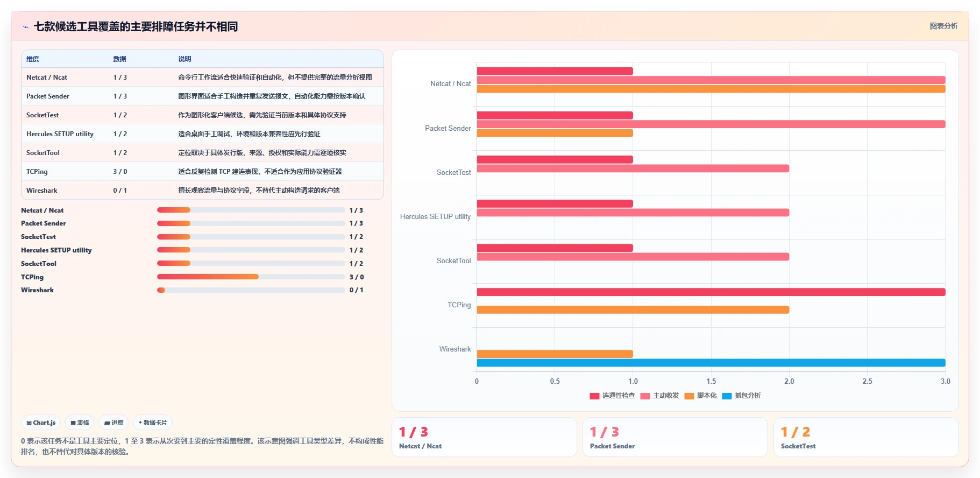Click the TCPing progress bar
This screenshot has height=478, width=980.
tap(251, 277)
